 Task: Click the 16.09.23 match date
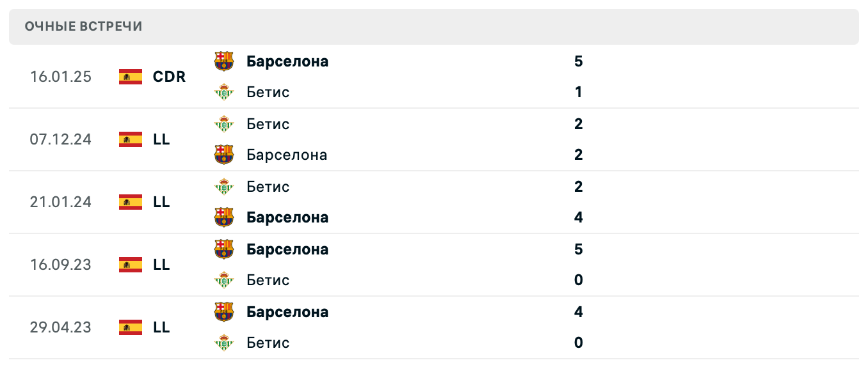tap(61, 265)
